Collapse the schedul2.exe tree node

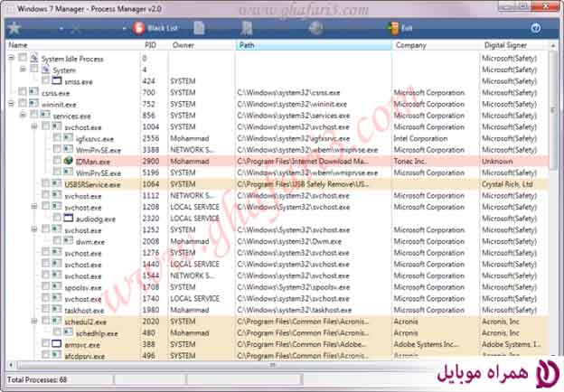point(34,322)
